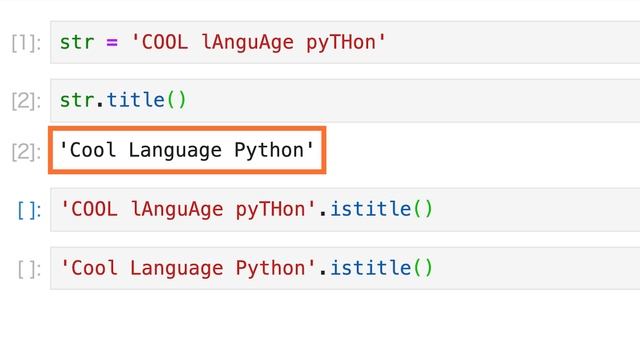Click the blue [ ]: prompt of active cell
The image size is (640, 360).
[29, 211]
